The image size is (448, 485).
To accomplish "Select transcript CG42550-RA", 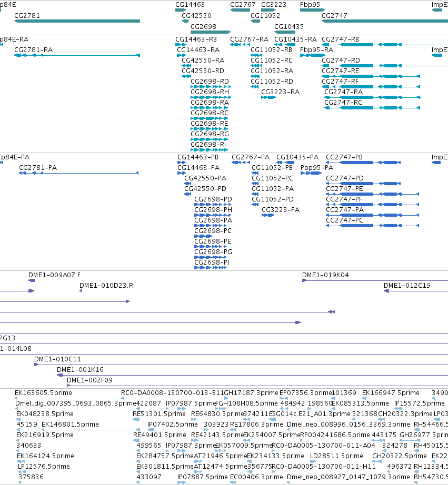I will point(203,60).
